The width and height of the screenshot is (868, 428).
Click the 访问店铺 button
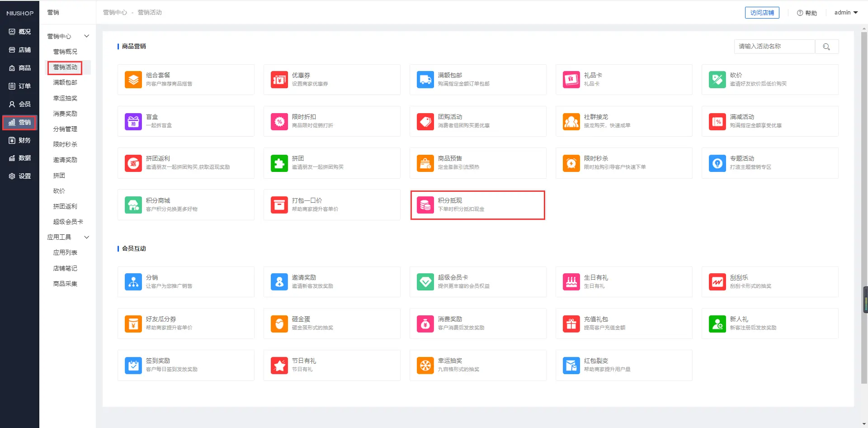762,13
